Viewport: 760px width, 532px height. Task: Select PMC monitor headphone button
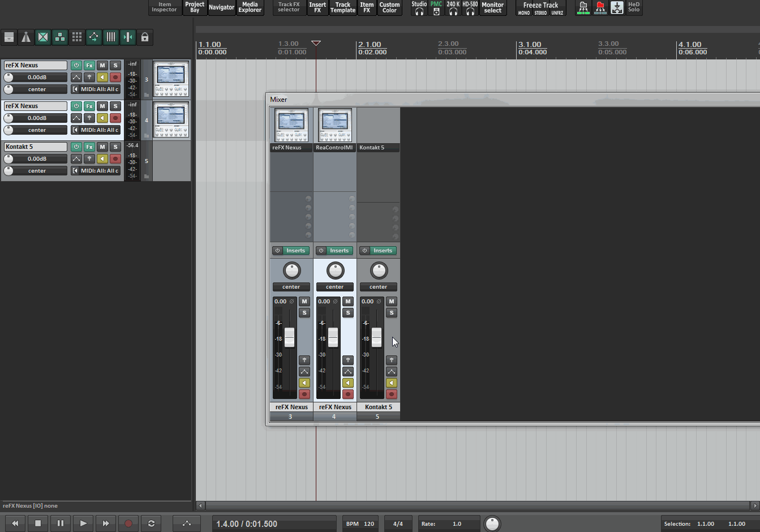click(436, 8)
